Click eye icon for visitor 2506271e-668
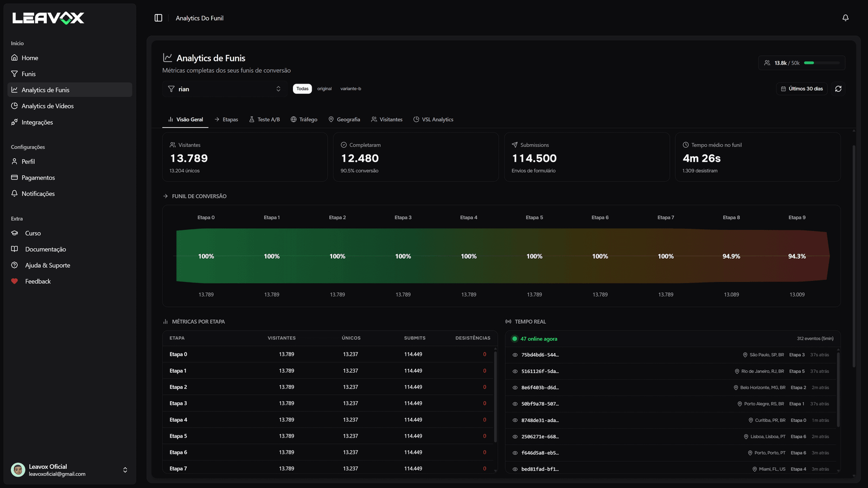868x488 pixels. click(x=515, y=436)
